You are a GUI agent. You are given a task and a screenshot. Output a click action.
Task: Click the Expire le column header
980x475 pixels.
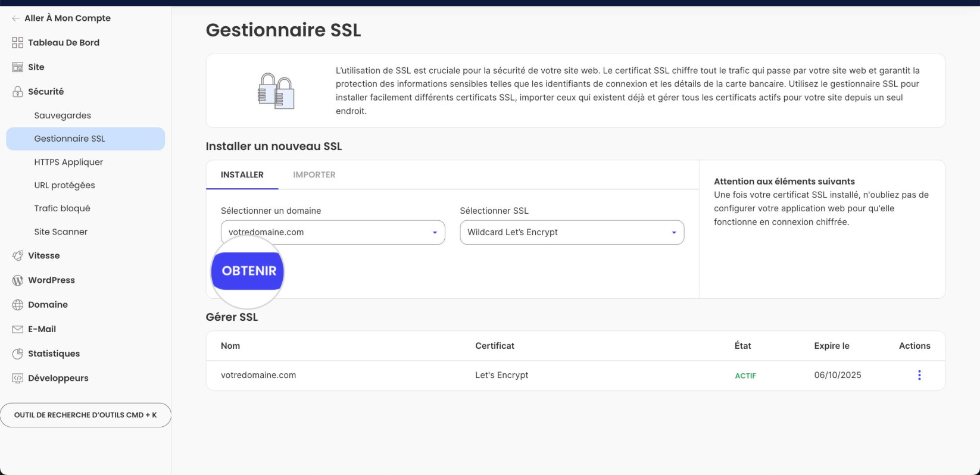[832, 346]
